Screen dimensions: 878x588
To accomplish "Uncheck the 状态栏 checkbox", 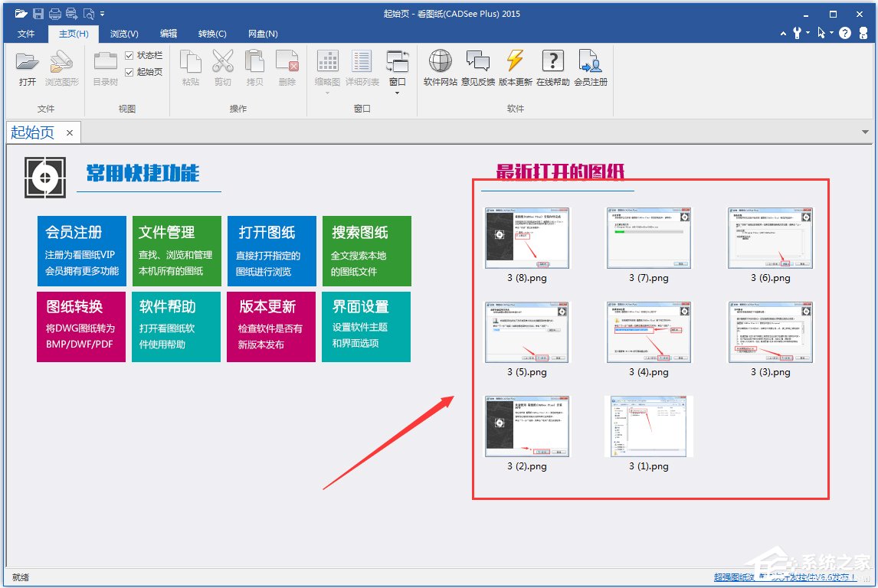I will click(129, 56).
